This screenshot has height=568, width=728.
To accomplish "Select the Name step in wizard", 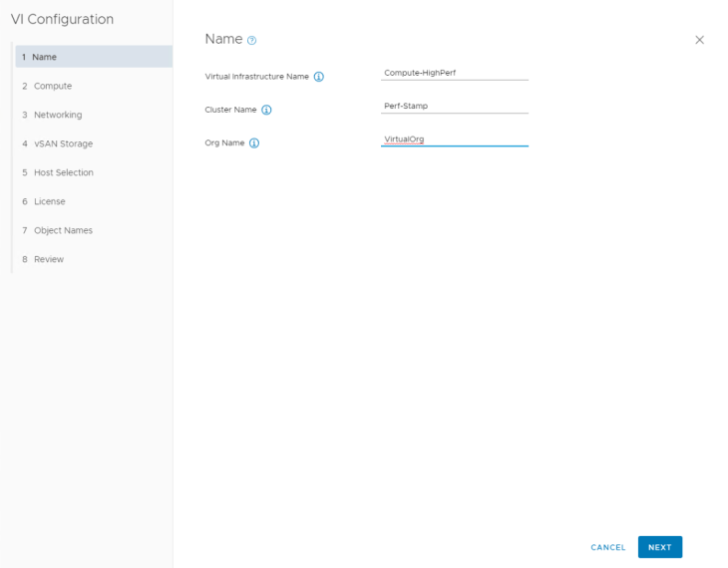I will (90, 57).
